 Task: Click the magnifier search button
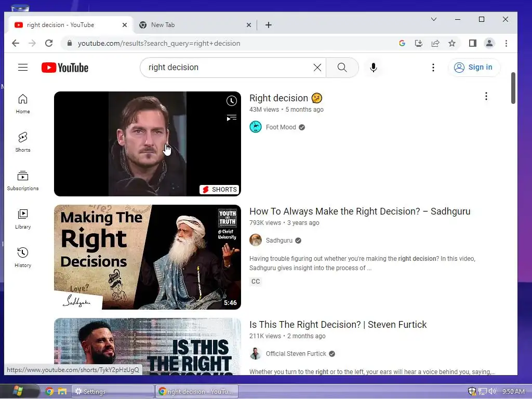(342, 68)
